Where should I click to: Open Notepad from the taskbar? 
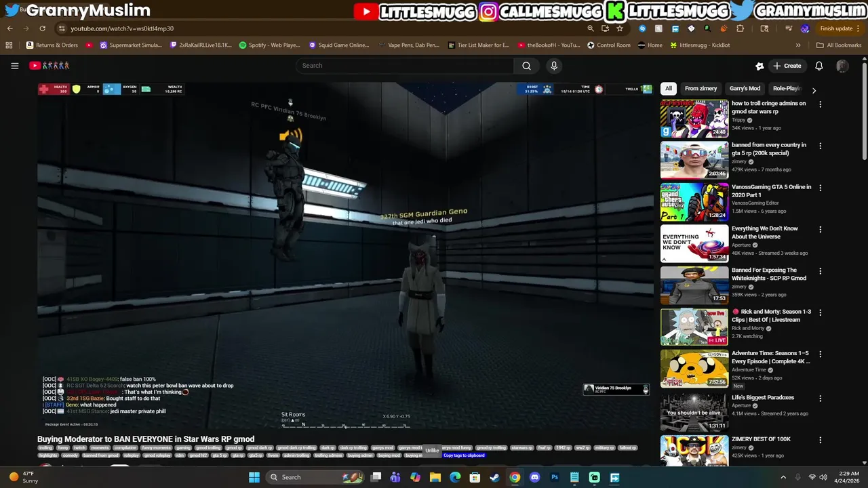pyautogui.click(x=574, y=477)
